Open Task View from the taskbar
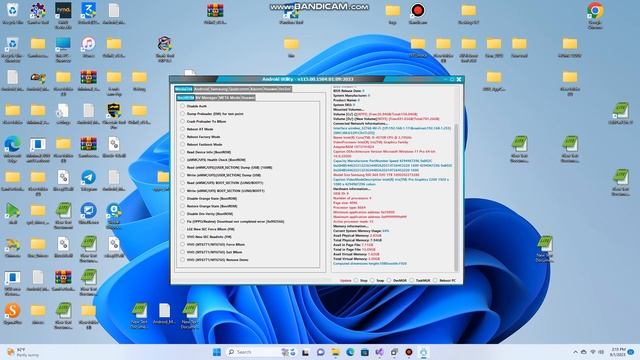Screen dimensions: 640x360 pyautogui.click(x=305, y=352)
